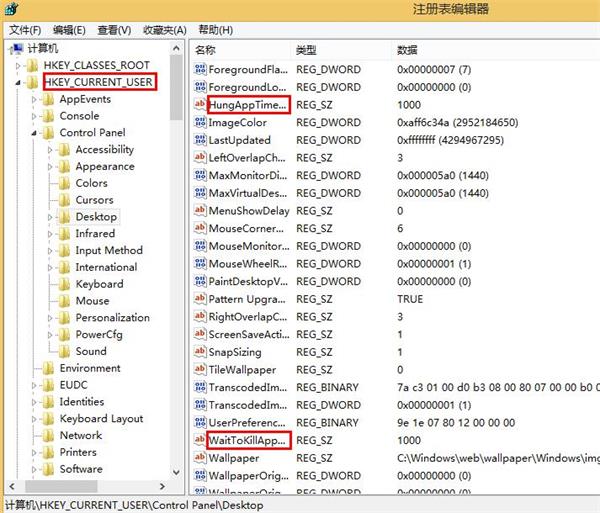Expand the Software key arrow

(35, 469)
